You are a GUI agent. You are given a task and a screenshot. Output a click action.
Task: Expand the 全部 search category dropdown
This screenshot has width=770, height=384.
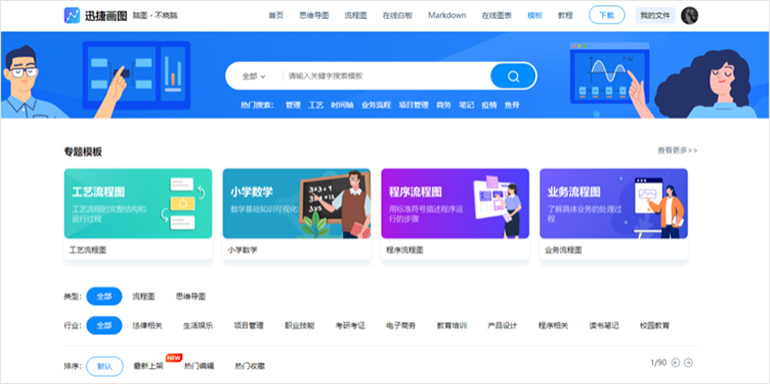(x=253, y=76)
